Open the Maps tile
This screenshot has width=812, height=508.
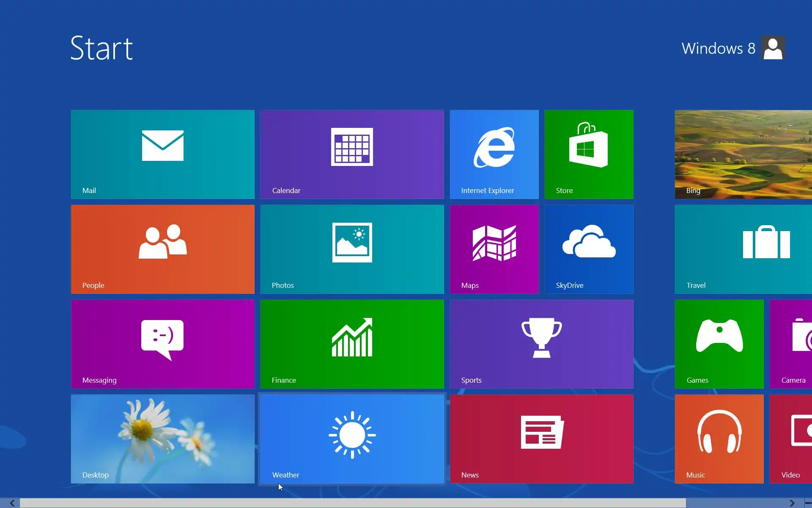[494, 249]
